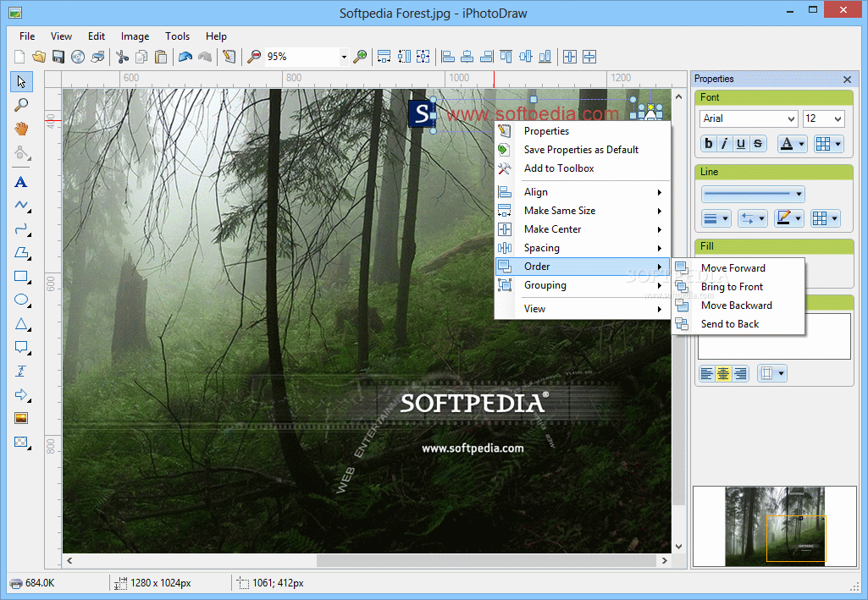The height and width of the screenshot is (600, 868).
Task: Click the Align left edges toolbar icon
Action: 448,57
